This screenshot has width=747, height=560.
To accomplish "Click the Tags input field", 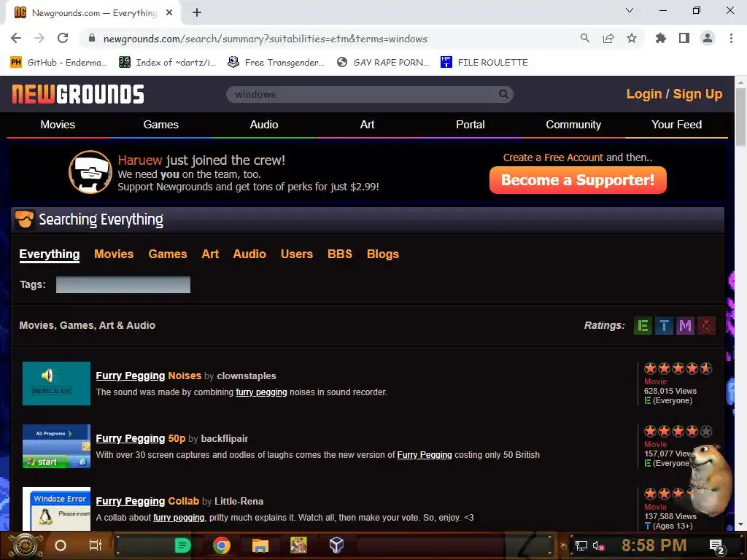I will click(123, 285).
